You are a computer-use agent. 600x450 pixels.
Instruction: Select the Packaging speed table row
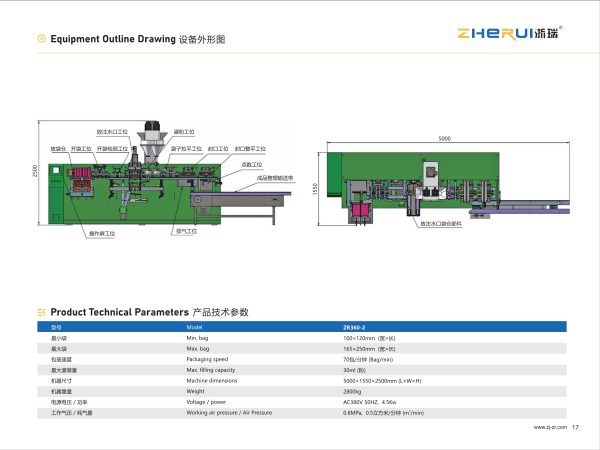(302, 359)
